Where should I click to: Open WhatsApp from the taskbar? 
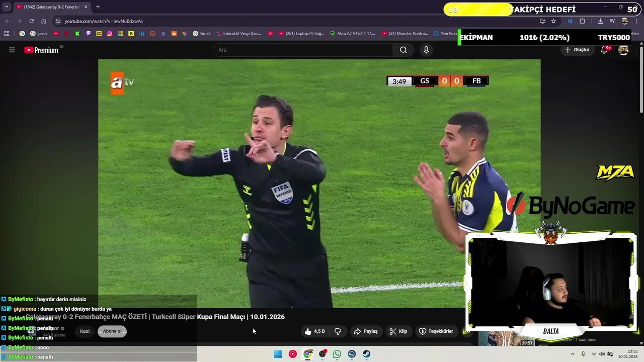337,354
